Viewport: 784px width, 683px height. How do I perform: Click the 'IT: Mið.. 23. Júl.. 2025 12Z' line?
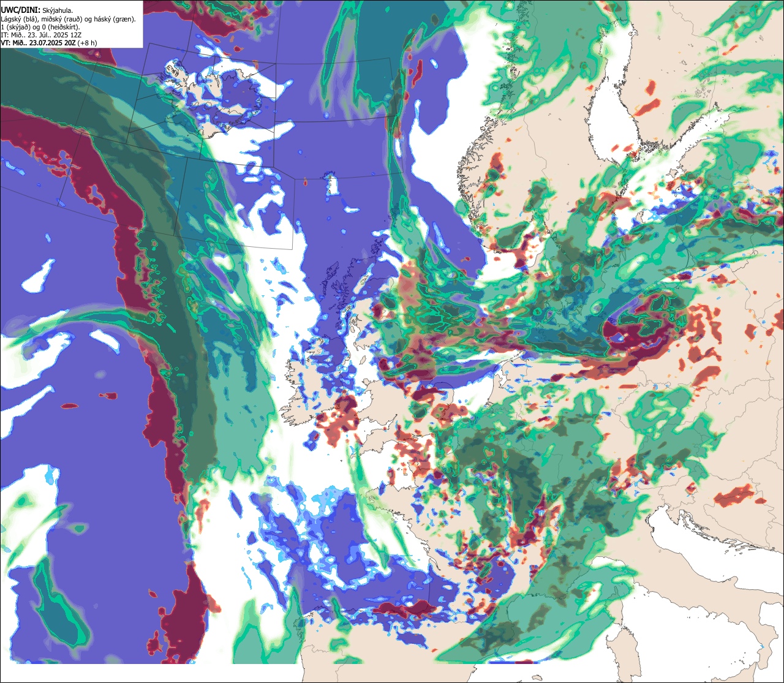coord(41,35)
